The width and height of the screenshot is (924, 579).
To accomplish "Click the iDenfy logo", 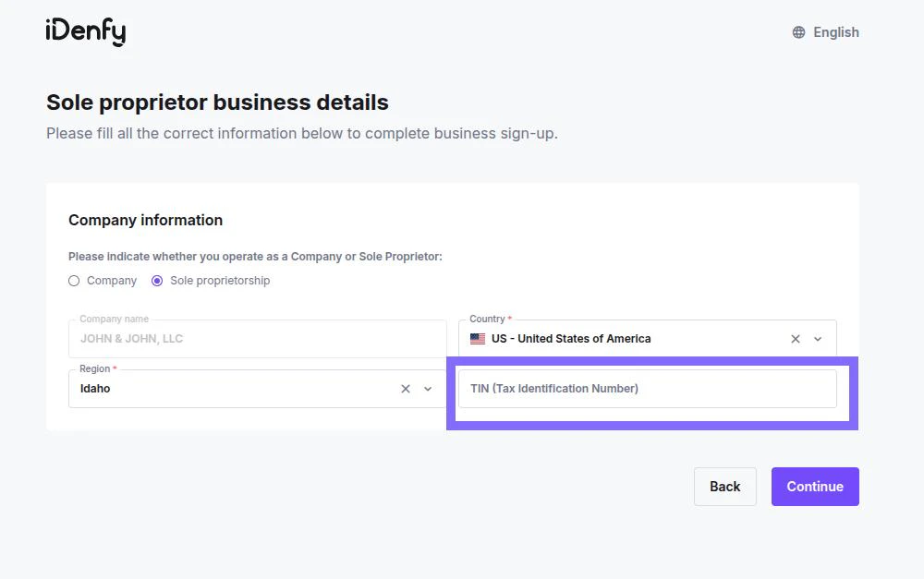I will point(85,31).
